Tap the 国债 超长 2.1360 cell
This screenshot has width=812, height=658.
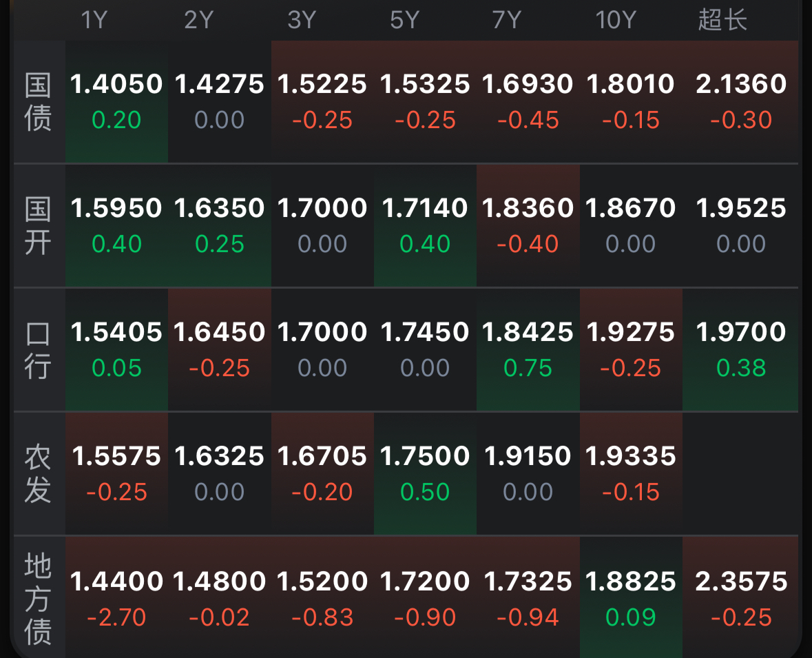click(740, 101)
